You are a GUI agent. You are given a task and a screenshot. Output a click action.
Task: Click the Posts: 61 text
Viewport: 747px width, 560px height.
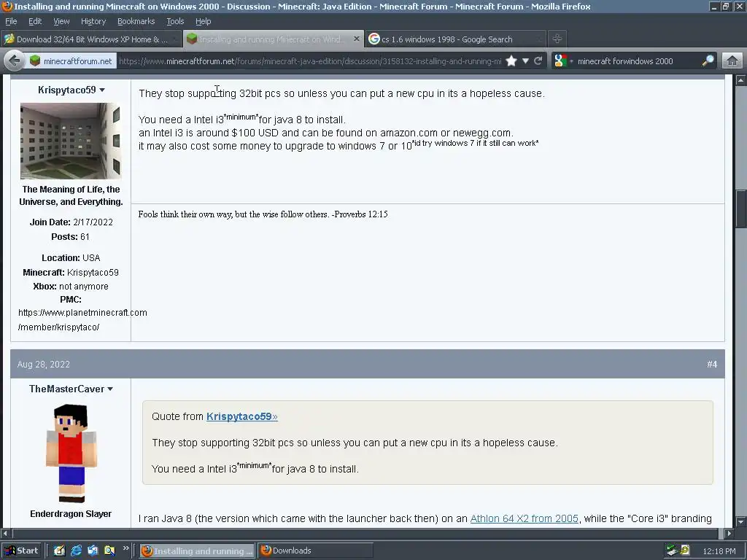pyautogui.click(x=70, y=237)
